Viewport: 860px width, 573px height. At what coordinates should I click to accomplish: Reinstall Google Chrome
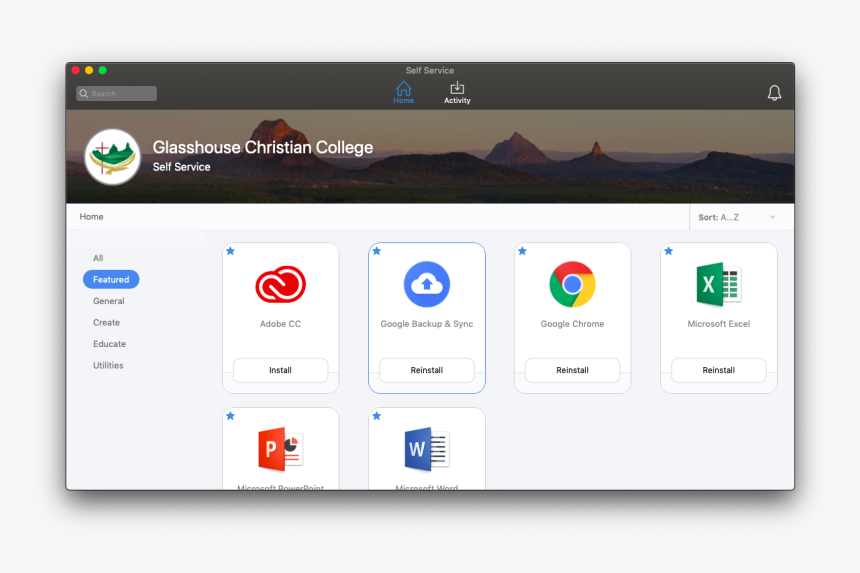[x=572, y=370]
